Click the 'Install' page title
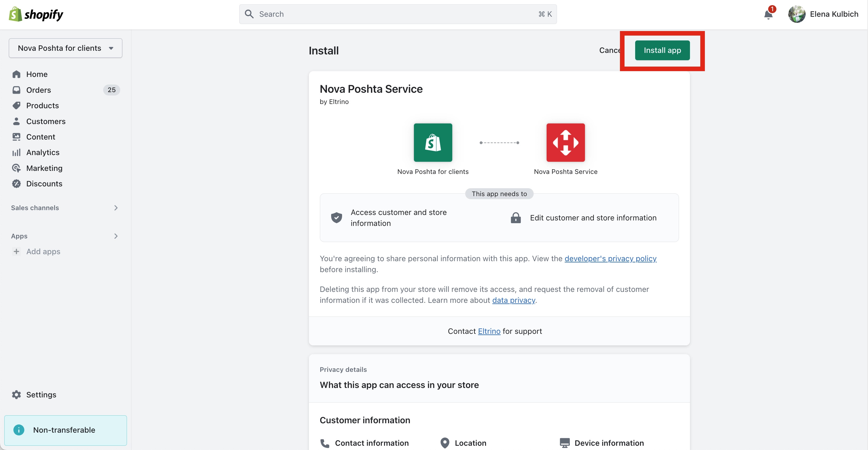Image resolution: width=868 pixels, height=450 pixels. 324,50
